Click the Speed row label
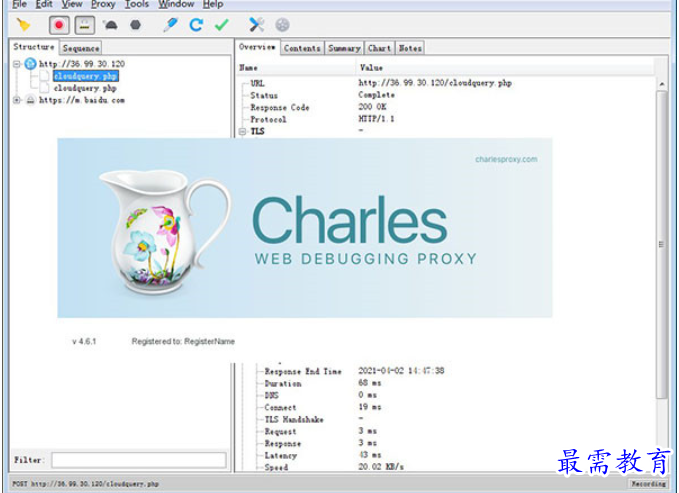Screen dimensions: 679x493 tap(276, 467)
